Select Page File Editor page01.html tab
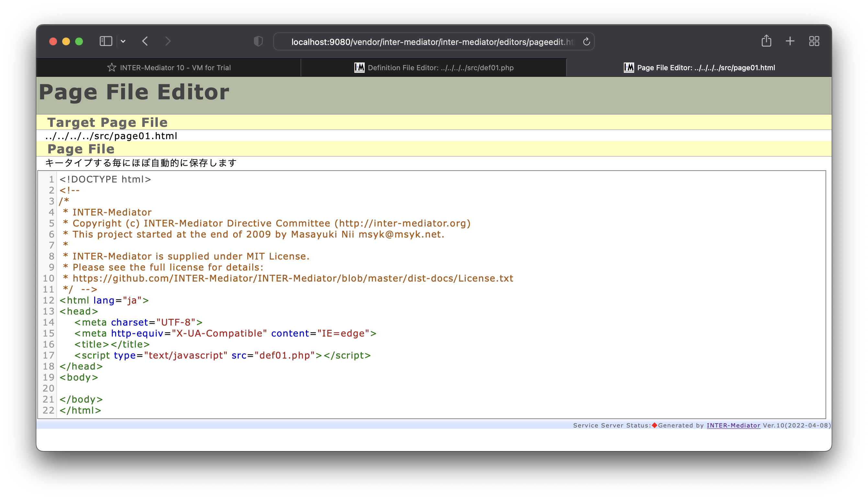 tap(699, 68)
